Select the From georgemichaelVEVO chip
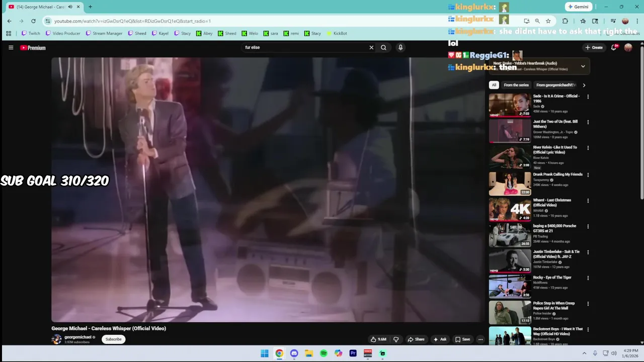 tap(555, 85)
